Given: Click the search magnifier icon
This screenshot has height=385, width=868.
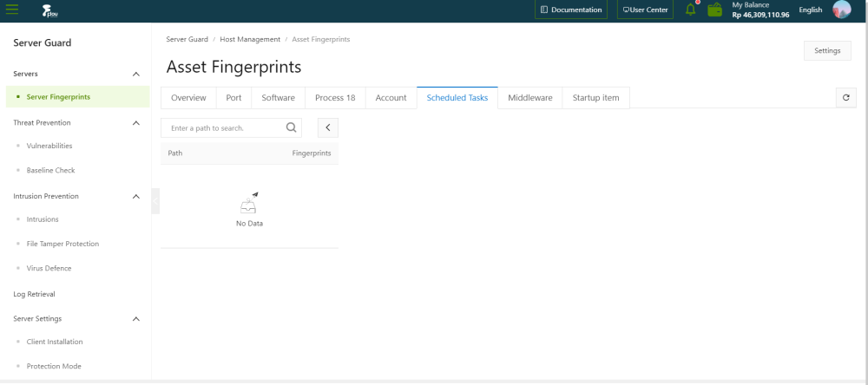Looking at the screenshot, I should [x=293, y=128].
